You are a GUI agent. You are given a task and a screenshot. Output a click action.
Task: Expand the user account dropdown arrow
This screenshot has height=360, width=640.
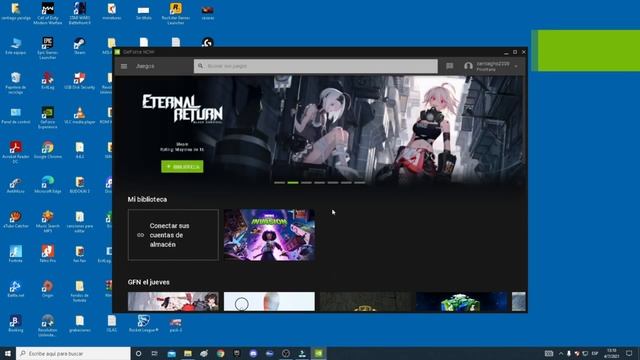pos(516,67)
